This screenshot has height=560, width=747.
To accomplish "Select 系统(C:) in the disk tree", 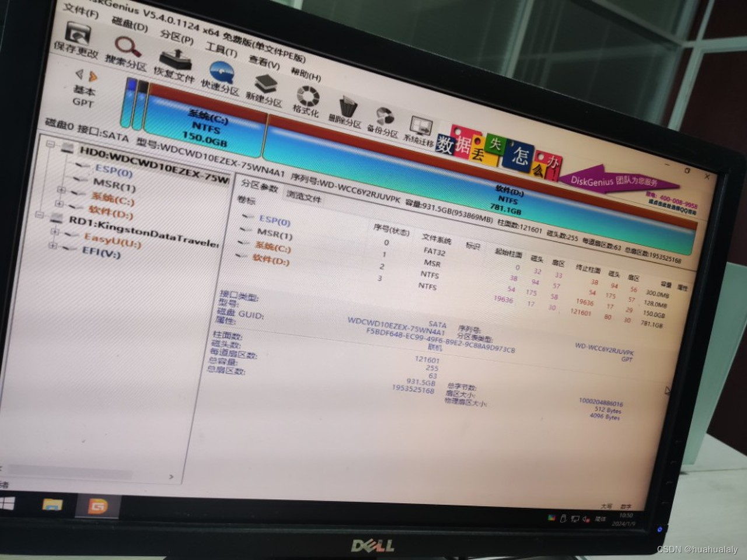I will [113, 199].
